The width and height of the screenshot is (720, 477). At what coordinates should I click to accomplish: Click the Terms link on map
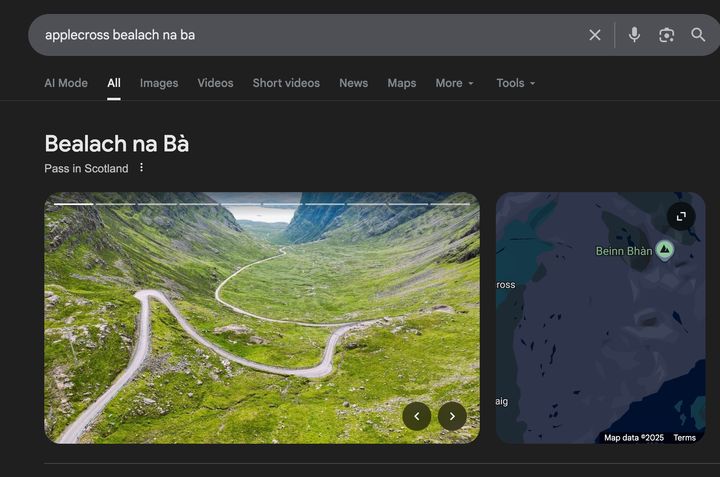pos(684,438)
